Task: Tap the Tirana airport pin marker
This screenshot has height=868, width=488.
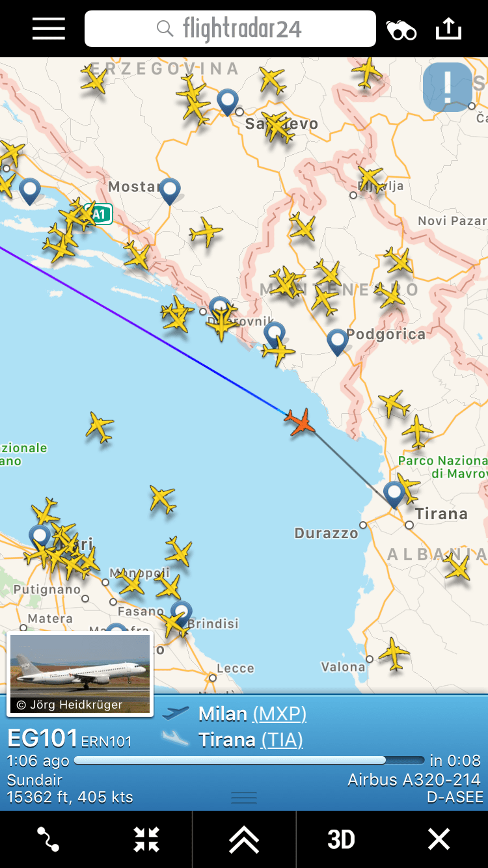Action: pyautogui.click(x=394, y=494)
